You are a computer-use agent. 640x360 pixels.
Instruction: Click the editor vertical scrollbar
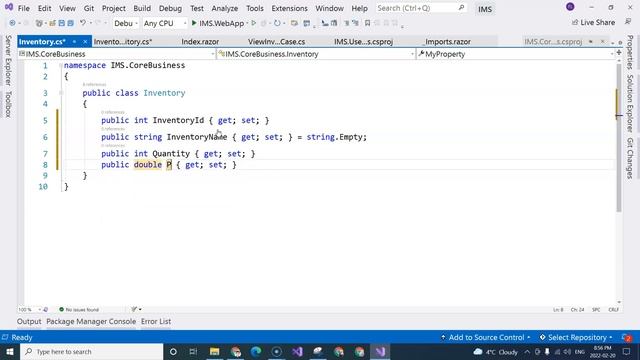pos(619,139)
